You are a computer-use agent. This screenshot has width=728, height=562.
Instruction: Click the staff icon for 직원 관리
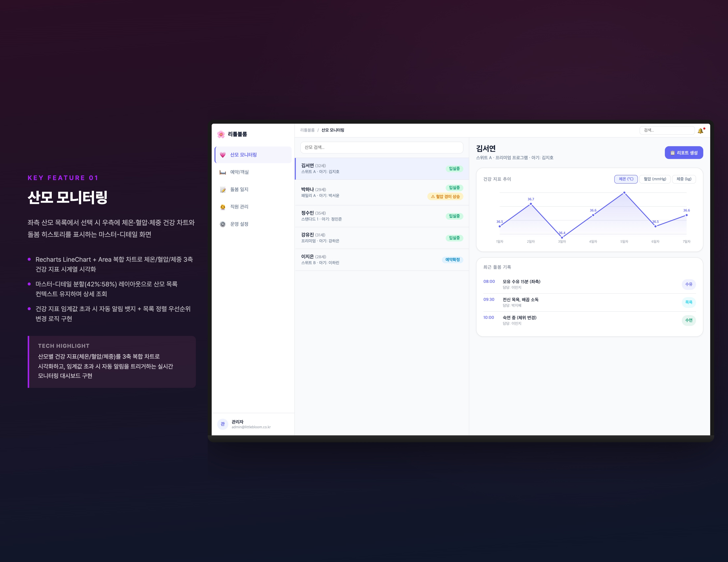point(223,207)
